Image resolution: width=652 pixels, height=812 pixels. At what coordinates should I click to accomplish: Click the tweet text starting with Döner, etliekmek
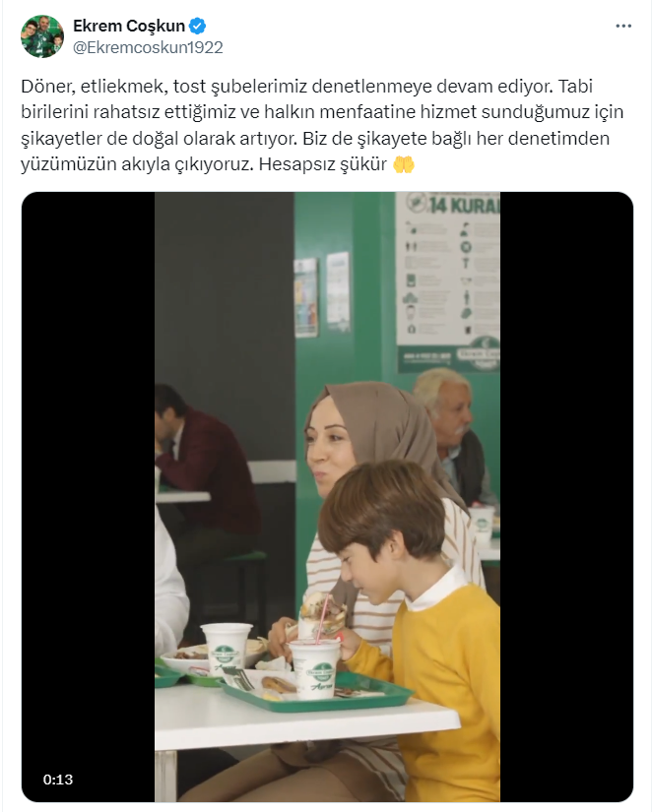click(x=322, y=125)
